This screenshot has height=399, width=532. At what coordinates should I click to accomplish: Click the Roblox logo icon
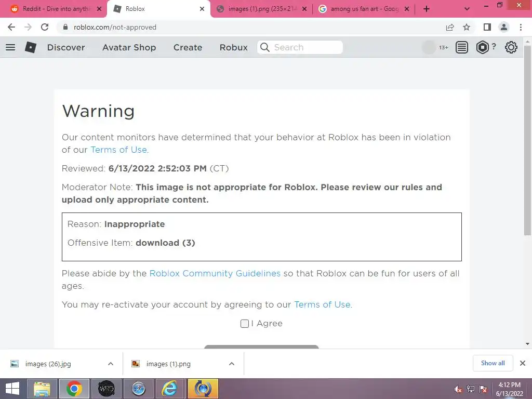(31, 47)
